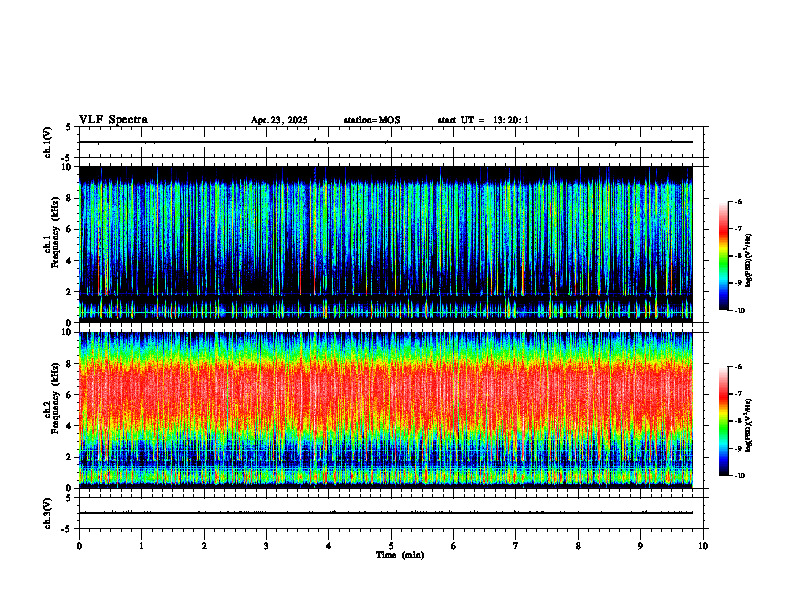792x612 pixels.
Task: Click time axis tick label "0"
Action: 79,546
